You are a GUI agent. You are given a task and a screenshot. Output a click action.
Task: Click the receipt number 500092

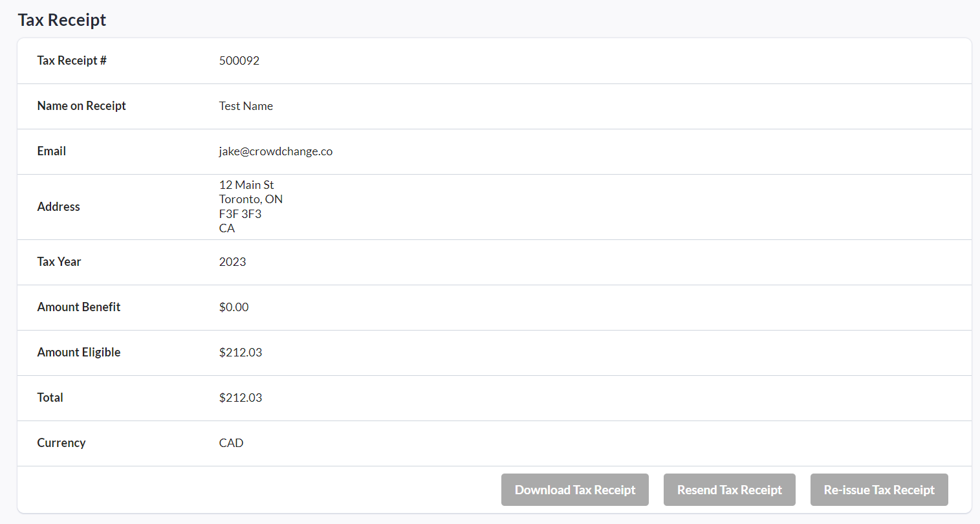point(239,61)
